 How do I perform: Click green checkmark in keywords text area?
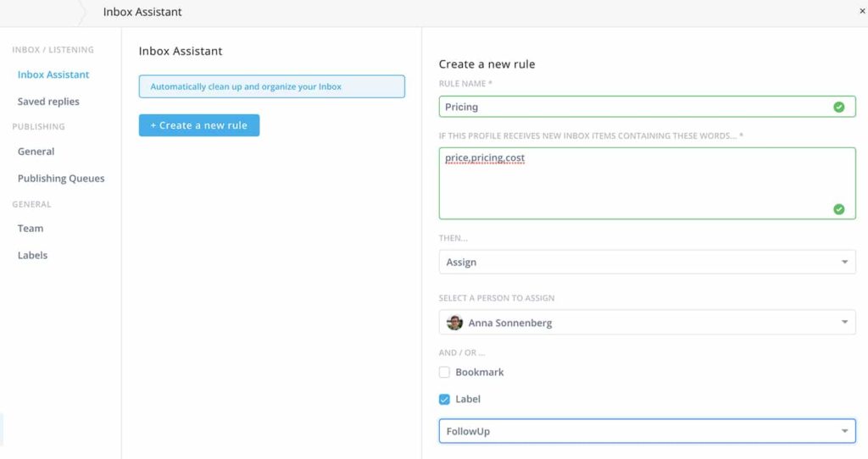click(838, 209)
